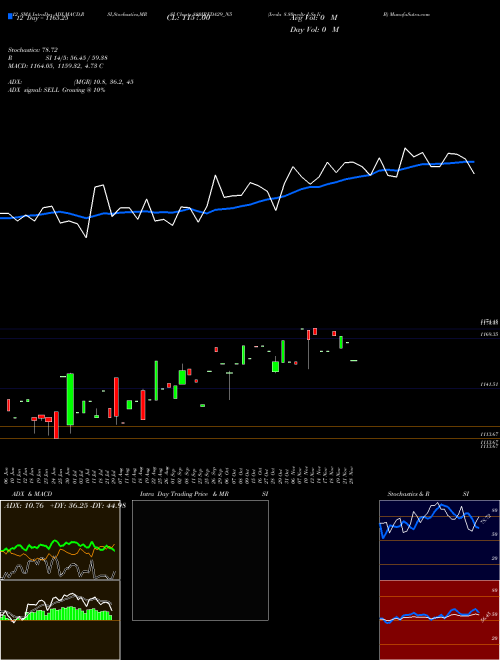Open the MACD histogram chart panel
Image resolution: width=500 pixels, height=660 pixels.
(60, 620)
